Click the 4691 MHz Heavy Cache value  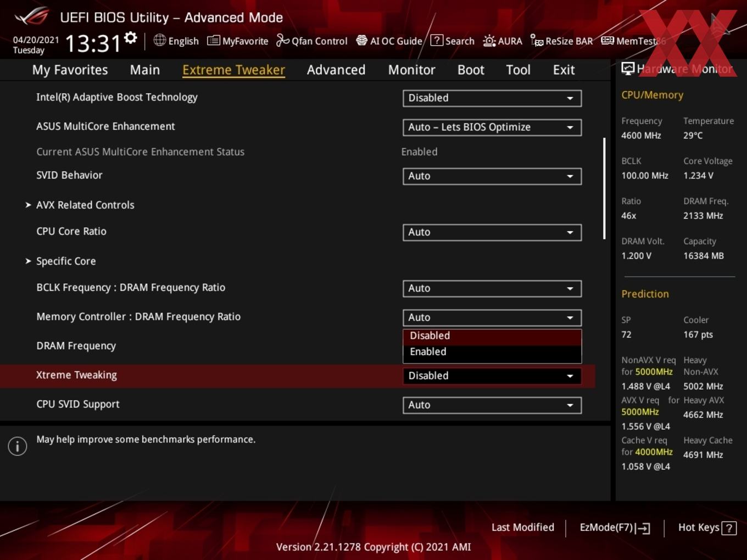coord(703,455)
